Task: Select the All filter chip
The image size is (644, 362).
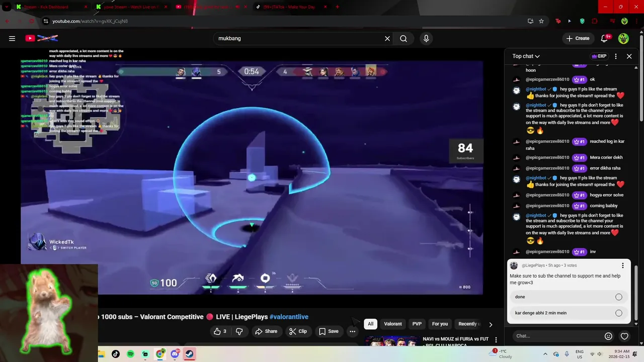Action: 370,324
